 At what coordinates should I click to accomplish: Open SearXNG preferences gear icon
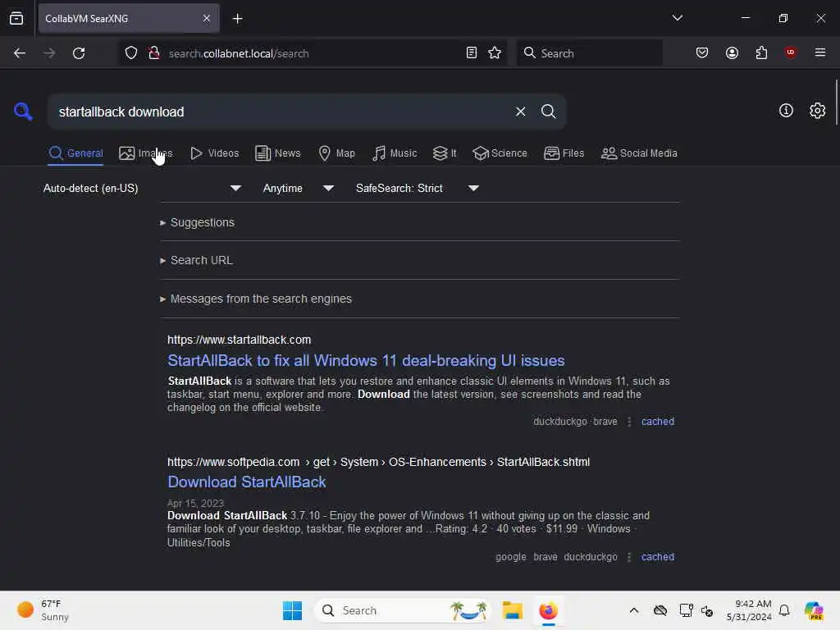coord(817,111)
